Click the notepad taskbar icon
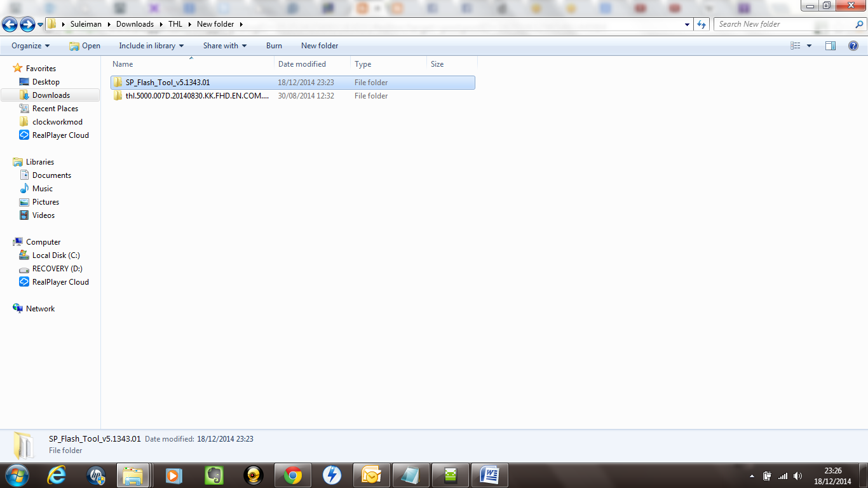This screenshot has height=488, width=868. pos(411,475)
